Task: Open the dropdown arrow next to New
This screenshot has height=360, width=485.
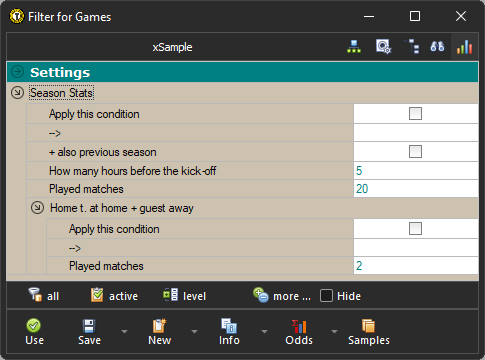Action: [x=194, y=332]
